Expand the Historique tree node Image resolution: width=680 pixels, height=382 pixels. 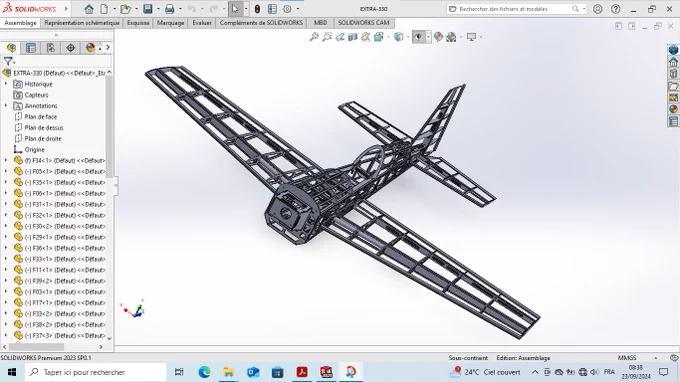point(6,84)
